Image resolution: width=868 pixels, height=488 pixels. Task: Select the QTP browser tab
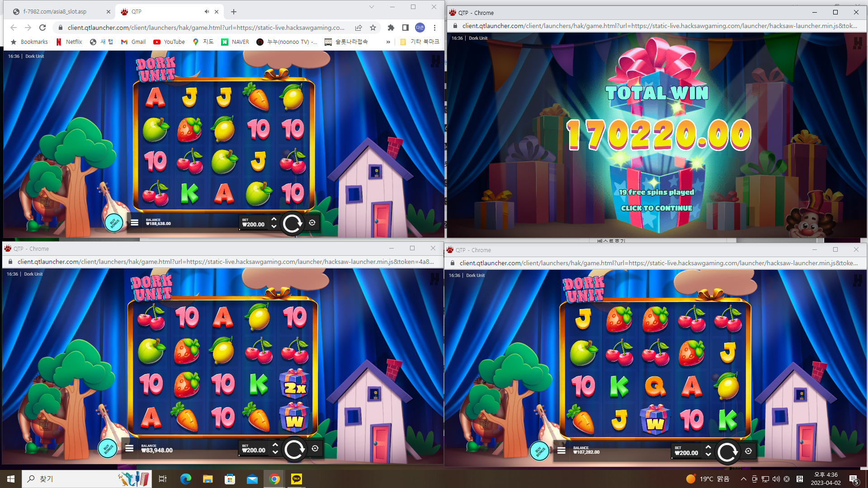click(x=170, y=12)
